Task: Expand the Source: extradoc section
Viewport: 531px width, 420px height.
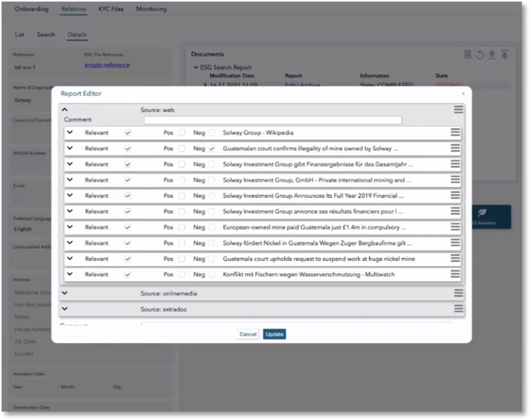Action: coord(65,309)
